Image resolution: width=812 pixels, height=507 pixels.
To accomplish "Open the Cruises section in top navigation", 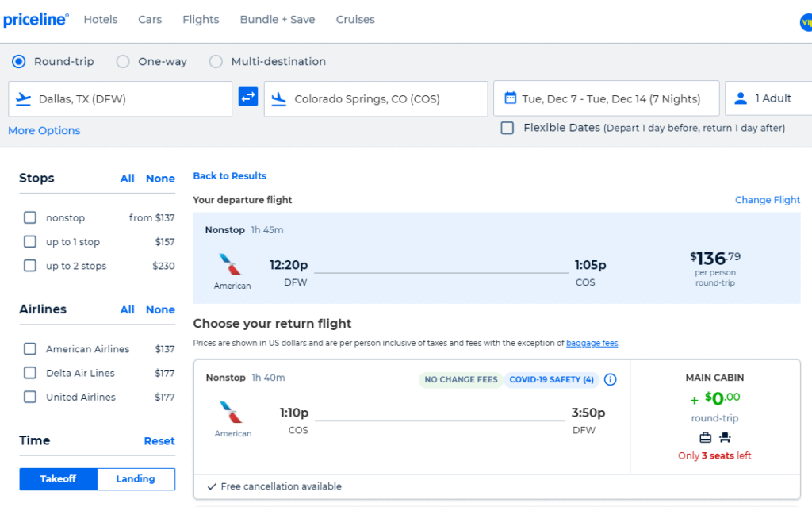I will (x=354, y=19).
